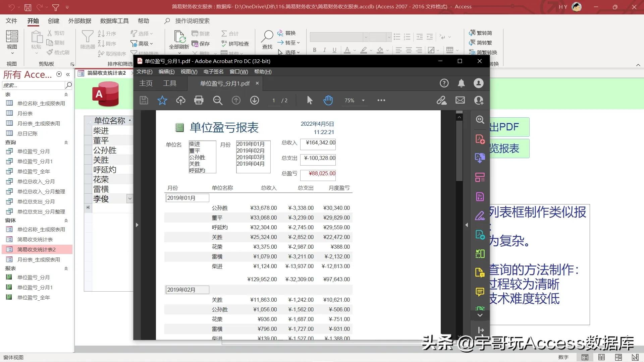Go to next page arrow icon
Screen dimensions: 644x362
coord(255,100)
